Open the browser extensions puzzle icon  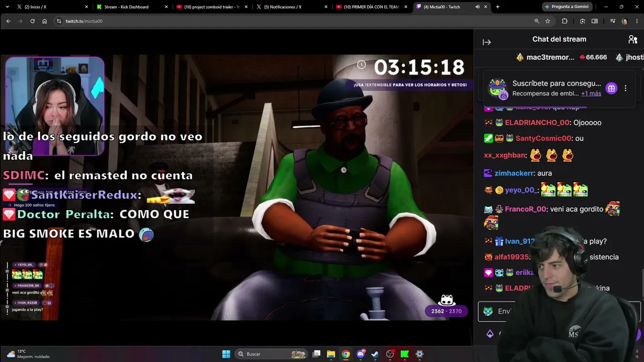coord(565,21)
